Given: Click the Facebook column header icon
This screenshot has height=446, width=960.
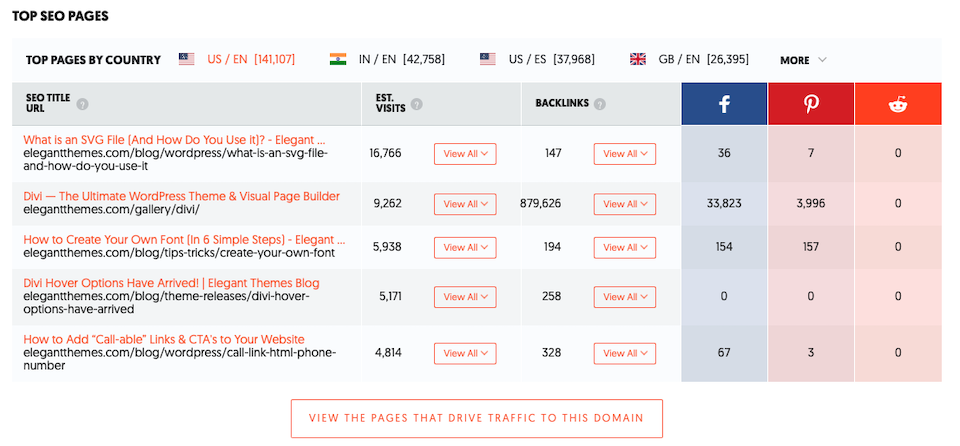Looking at the screenshot, I should coord(724,104).
